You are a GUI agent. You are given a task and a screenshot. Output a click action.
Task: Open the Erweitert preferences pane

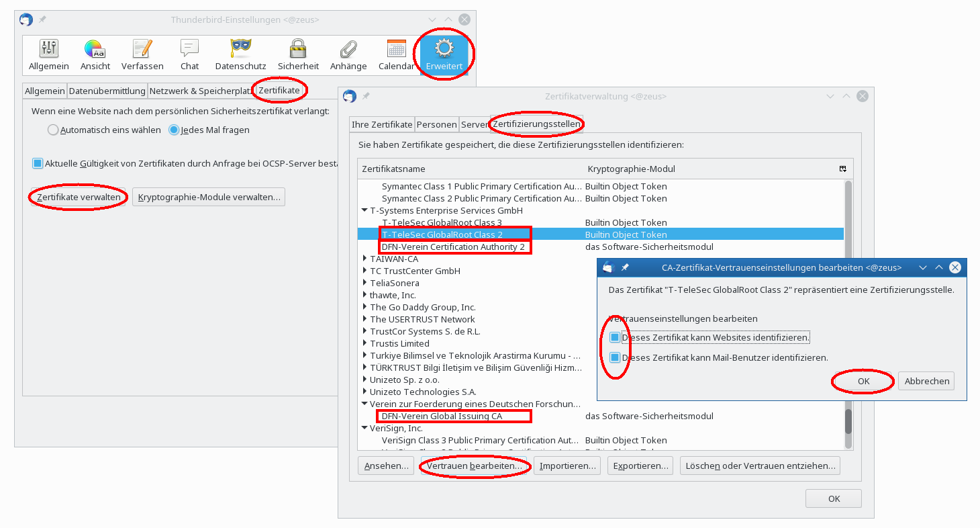444,55
